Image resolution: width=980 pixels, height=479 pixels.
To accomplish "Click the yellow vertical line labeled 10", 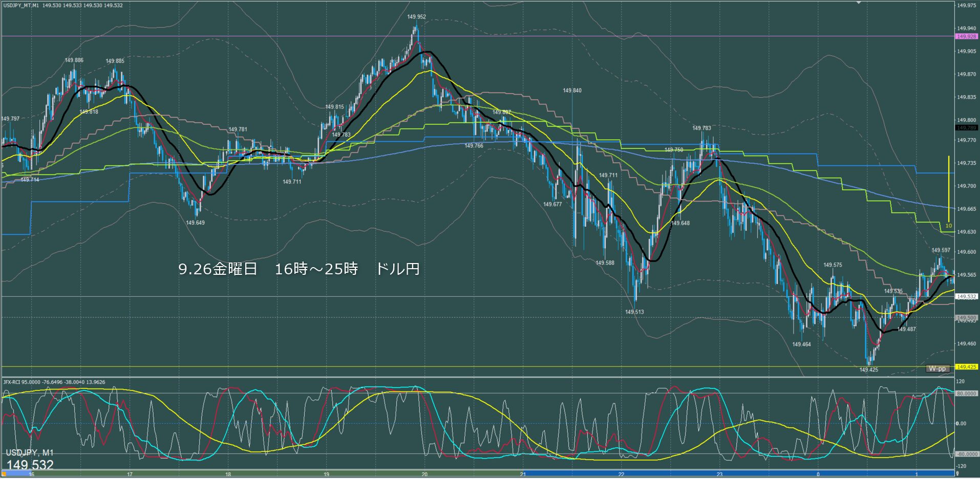I will coord(949,189).
